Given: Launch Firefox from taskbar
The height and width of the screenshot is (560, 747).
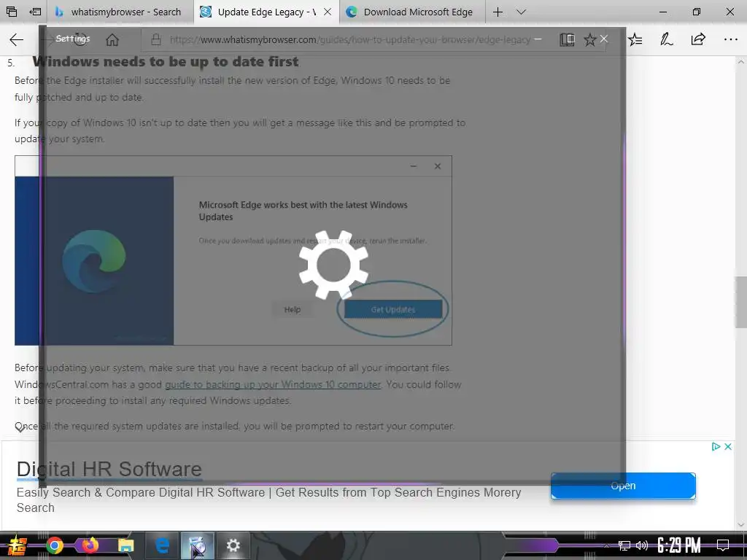Looking at the screenshot, I should tap(90, 545).
